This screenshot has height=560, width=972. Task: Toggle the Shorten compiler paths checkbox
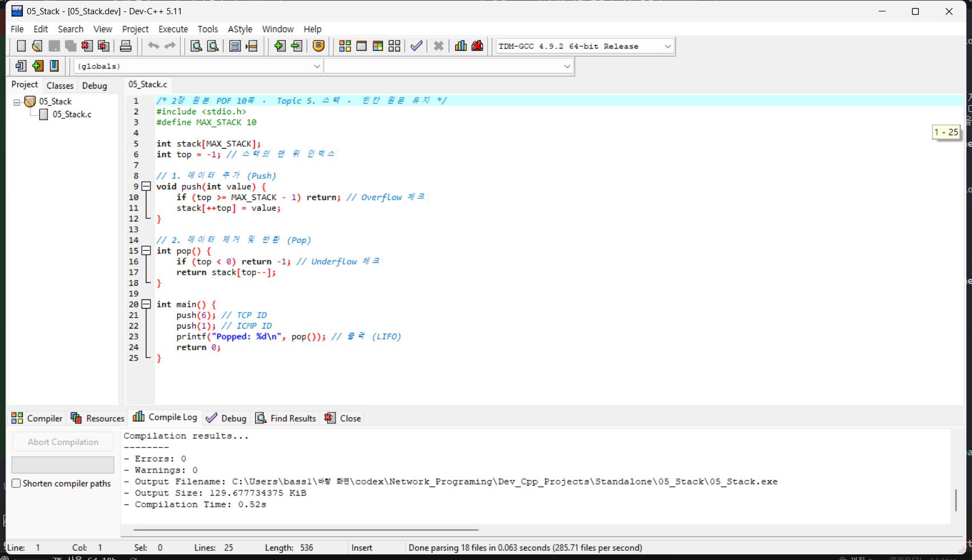17,483
